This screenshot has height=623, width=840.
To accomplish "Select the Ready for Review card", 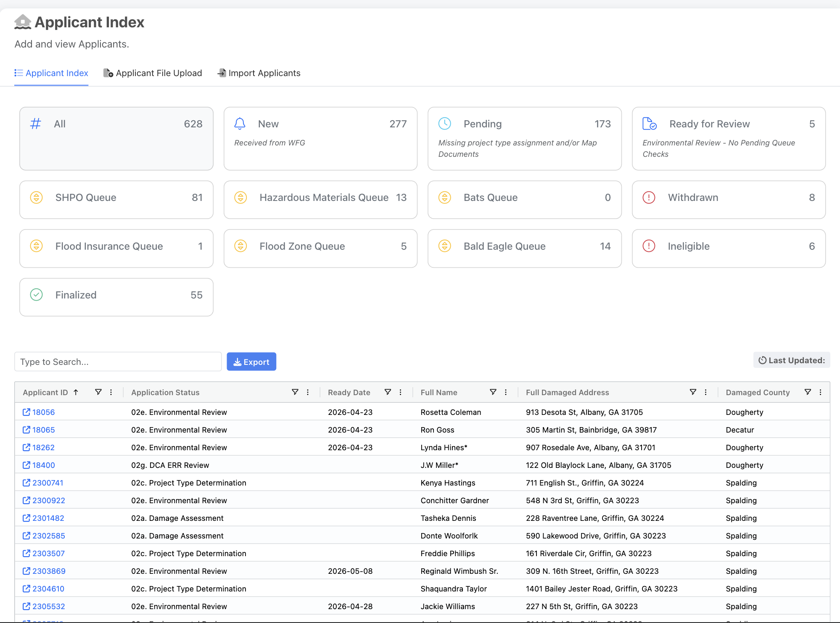I will 729,138.
